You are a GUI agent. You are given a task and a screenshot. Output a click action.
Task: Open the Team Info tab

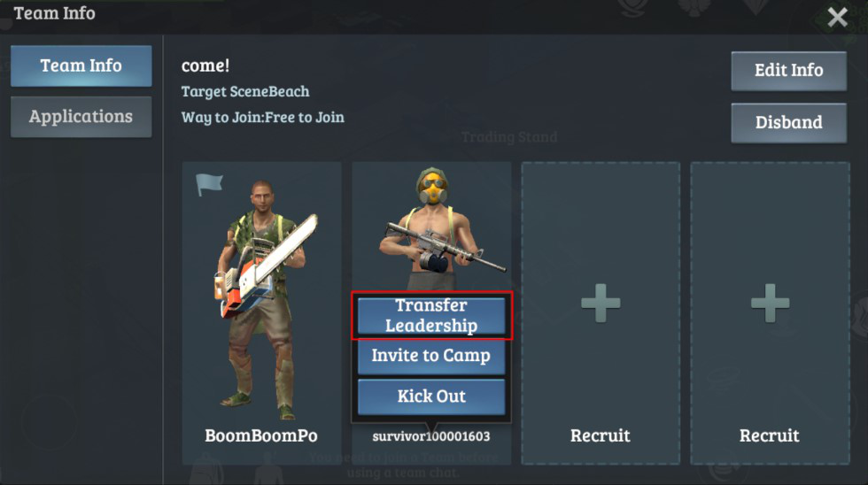81,65
